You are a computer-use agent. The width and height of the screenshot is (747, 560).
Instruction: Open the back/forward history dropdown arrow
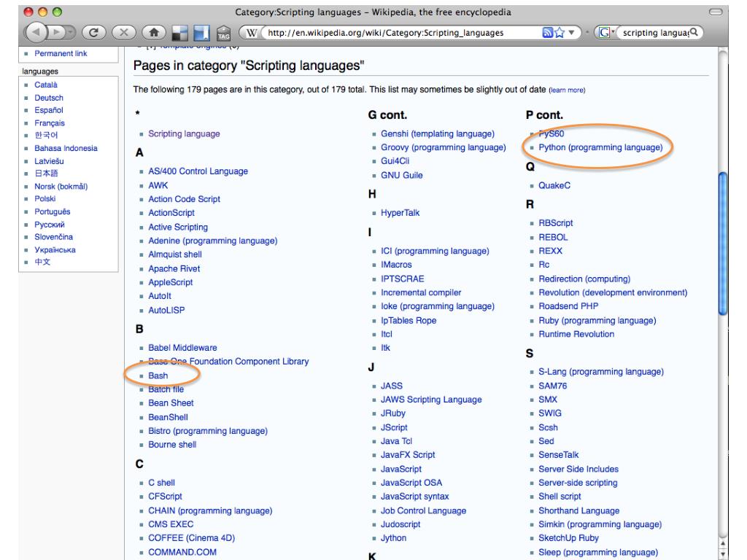pos(71,32)
